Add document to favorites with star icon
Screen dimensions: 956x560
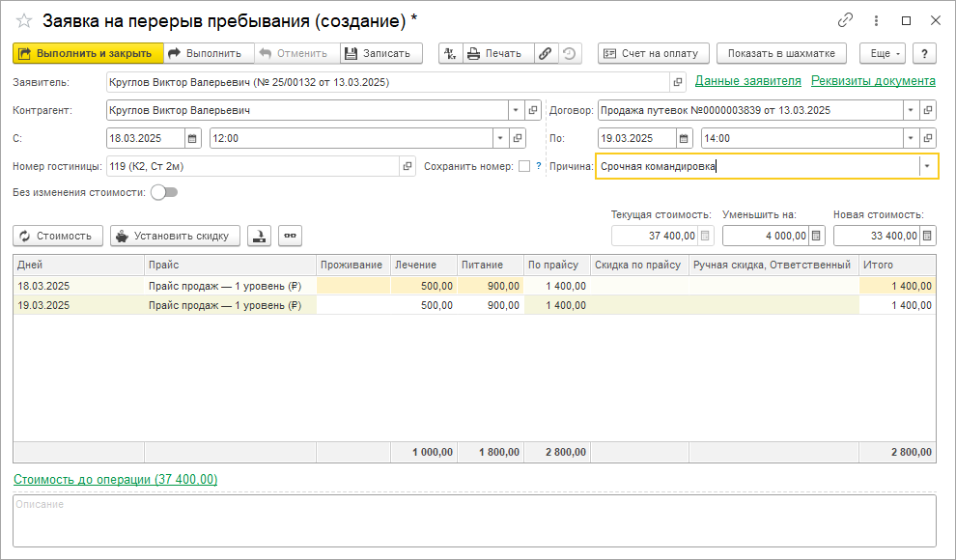click(24, 20)
